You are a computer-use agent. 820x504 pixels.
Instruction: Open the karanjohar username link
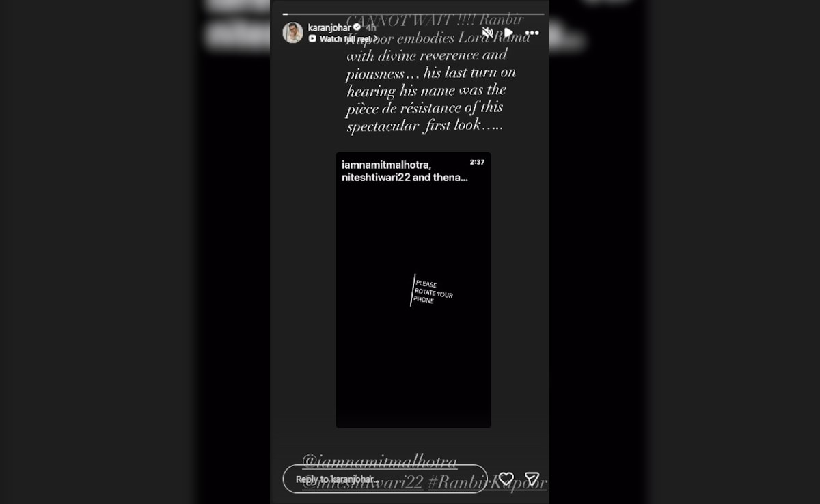coord(329,28)
